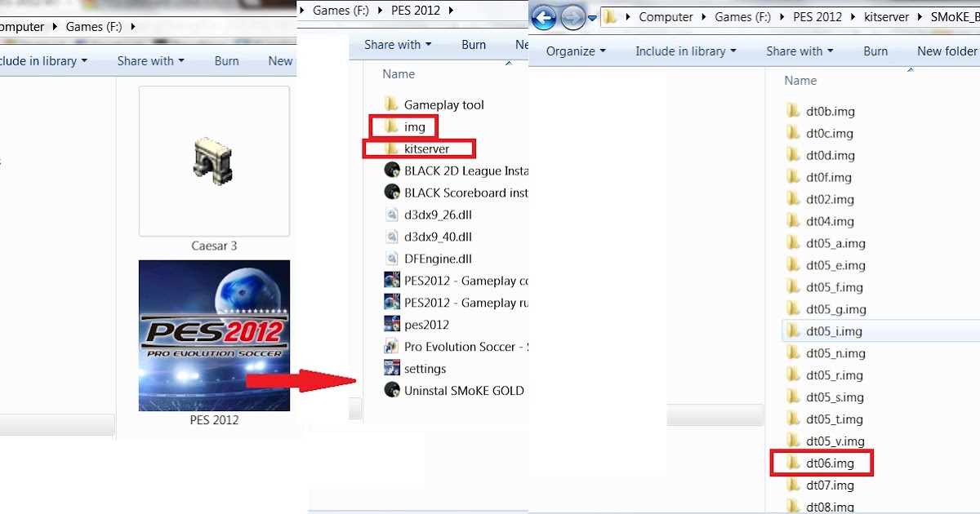980x514 pixels.
Task: Click New folder in kitserver window toolbar
Action: [947, 51]
